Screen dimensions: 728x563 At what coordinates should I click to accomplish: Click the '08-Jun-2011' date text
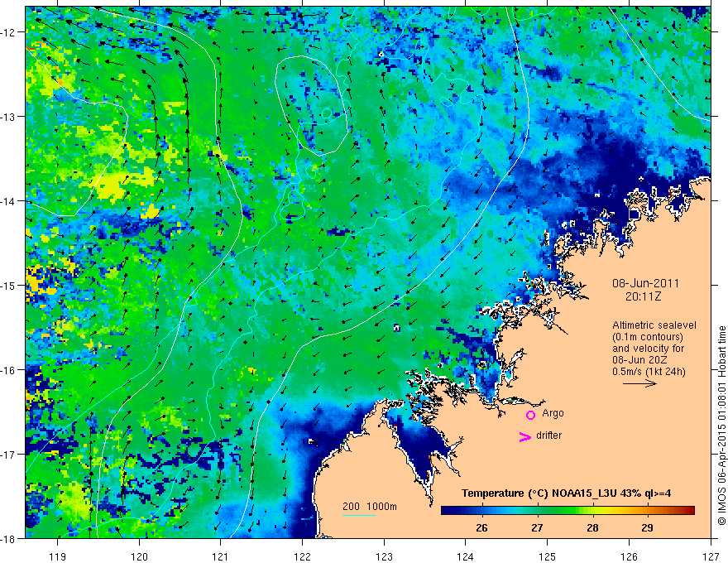tap(645, 283)
